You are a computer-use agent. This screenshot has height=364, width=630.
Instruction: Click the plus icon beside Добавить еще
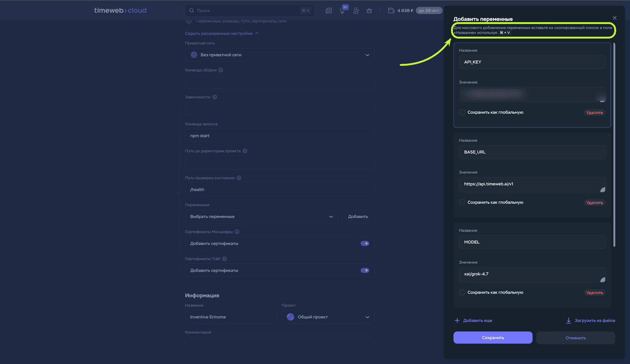tap(457, 321)
